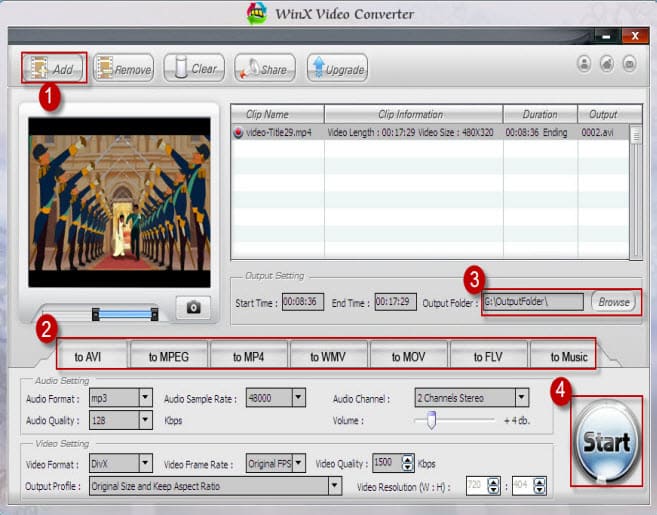Click the video resolution height field
The height and width of the screenshot is (515, 657).
[x=523, y=486]
